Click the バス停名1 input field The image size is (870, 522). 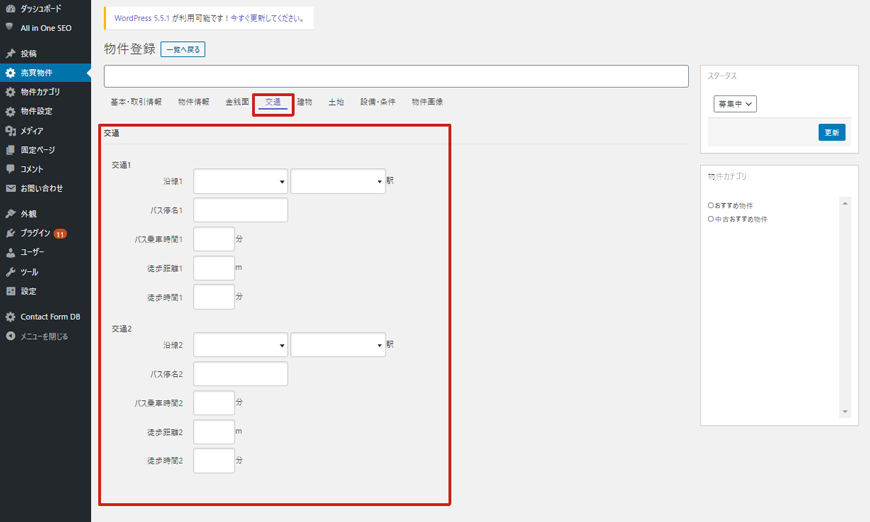pos(240,210)
